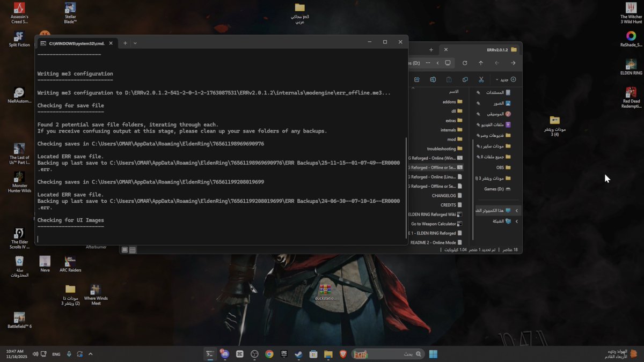Open the Assassin's Creed desktop shortcut

pyautogui.click(x=19, y=13)
